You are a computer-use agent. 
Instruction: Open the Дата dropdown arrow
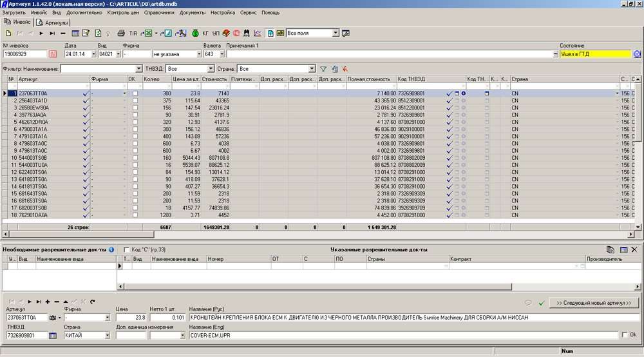tap(93, 54)
